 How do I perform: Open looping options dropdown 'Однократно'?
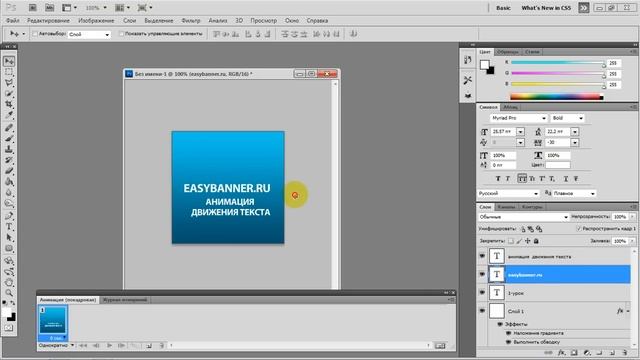click(56, 345)
